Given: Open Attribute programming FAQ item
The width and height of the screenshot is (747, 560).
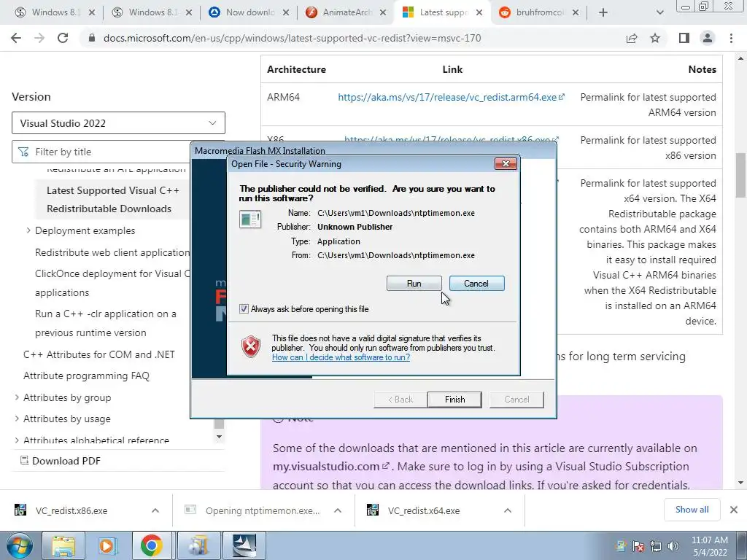Looking at the screenshot, I should click(86, 376).
